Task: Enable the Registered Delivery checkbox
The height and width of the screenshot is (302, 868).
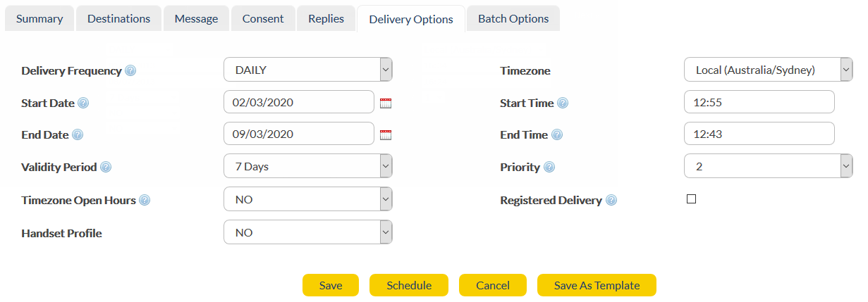Action: tap(691, 199)
